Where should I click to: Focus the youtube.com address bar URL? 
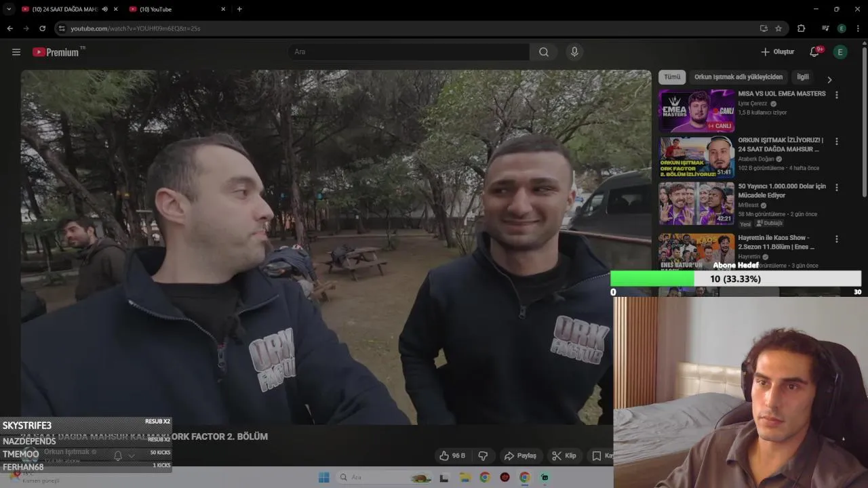[x=136, y=28]
